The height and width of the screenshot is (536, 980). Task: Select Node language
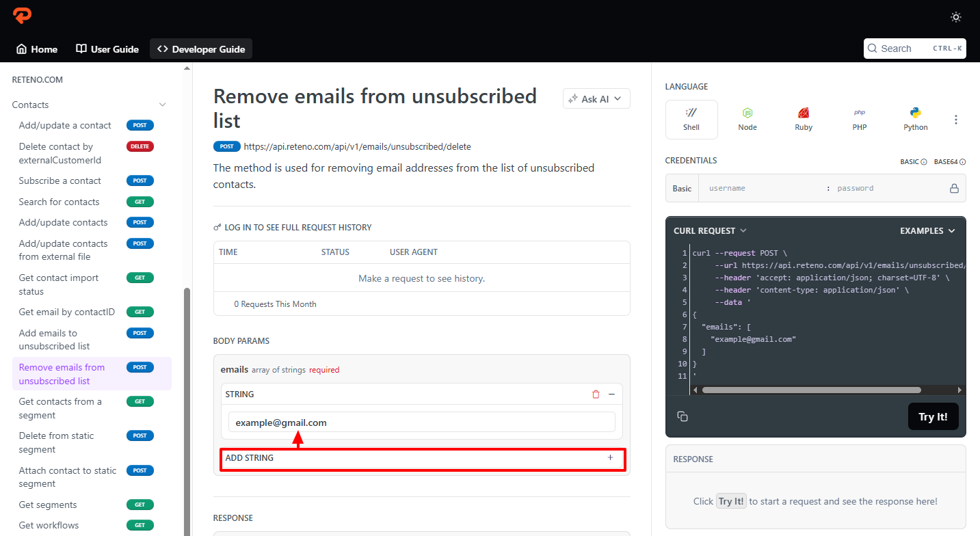click(x=747, y=120)
